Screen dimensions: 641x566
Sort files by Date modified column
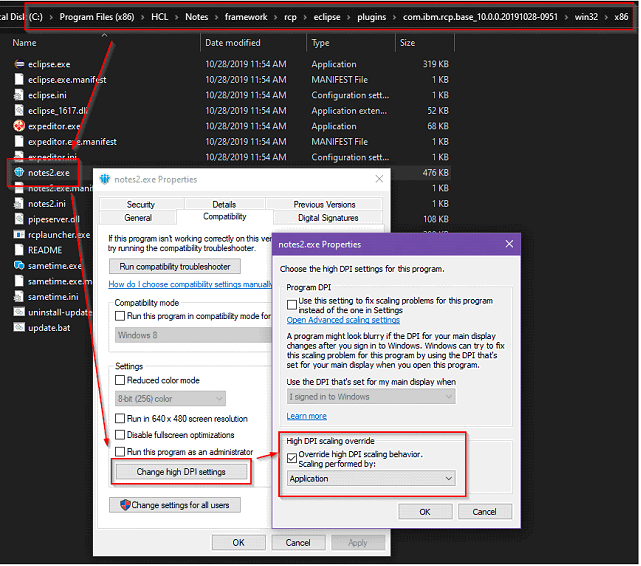click(x=233, y=43)
